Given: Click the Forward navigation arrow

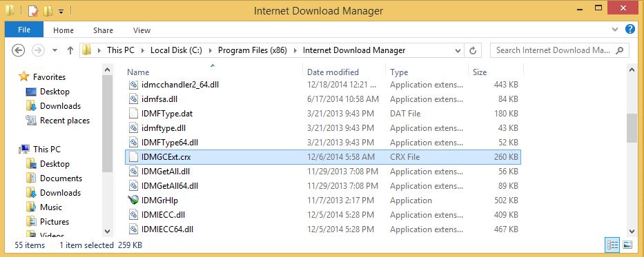Looking at the screenshot, I should coord(38,50).
